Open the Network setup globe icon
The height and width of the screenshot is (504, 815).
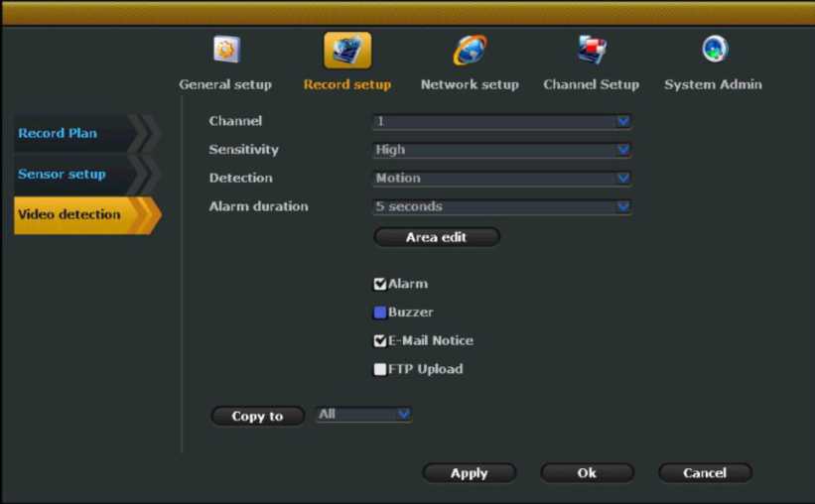coord(470,50)
